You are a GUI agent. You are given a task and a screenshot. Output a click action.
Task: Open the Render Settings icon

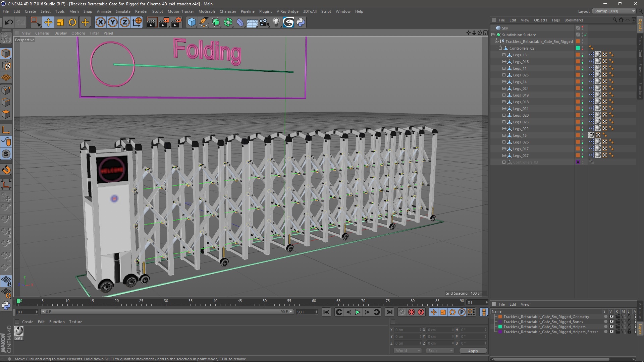pos(176,22)
